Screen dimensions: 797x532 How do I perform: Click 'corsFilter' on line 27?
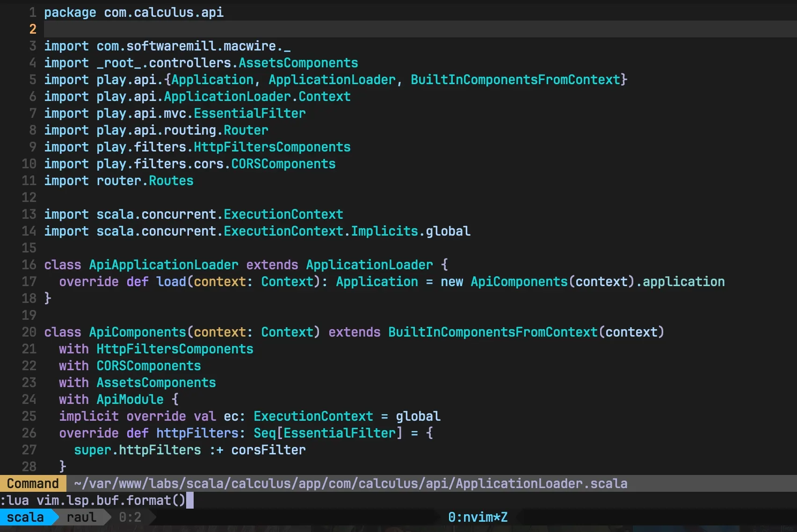268,450
